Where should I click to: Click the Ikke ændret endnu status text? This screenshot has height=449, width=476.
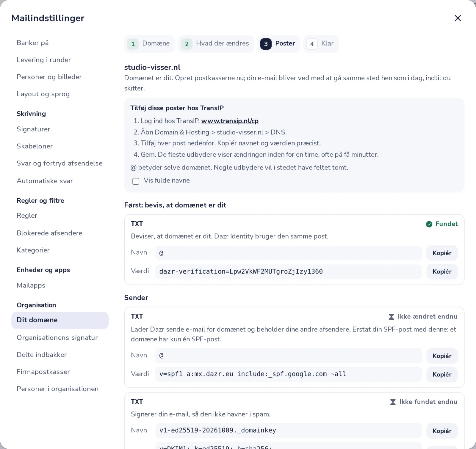(x=428, y=317)
